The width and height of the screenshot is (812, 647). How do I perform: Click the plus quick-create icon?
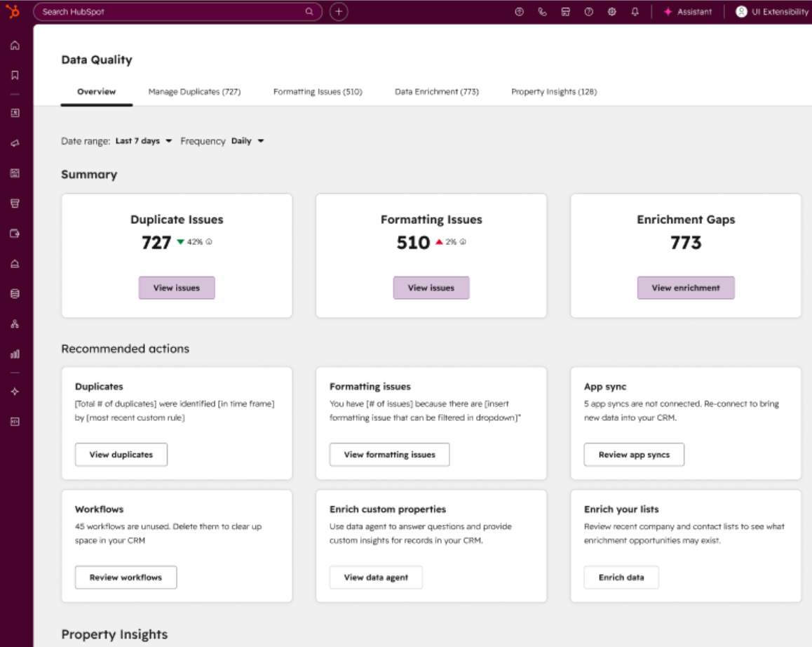[x=339, y=11]
